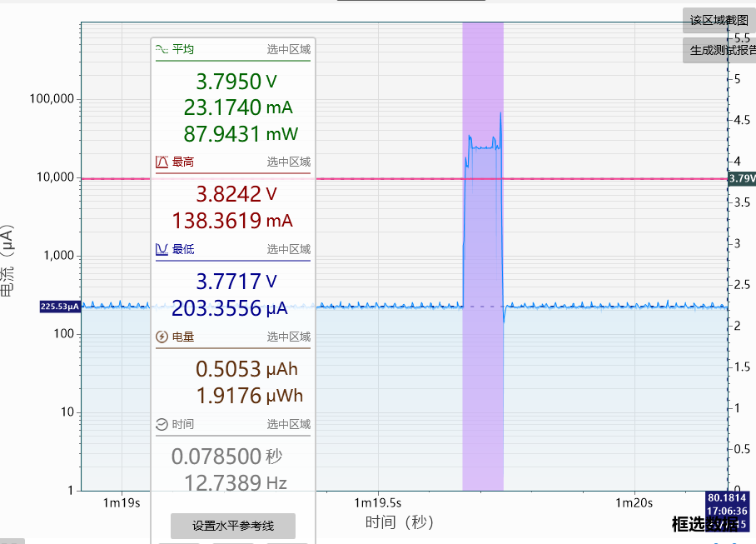The width and height of the screenshot is (756, 544).
Task: Click the purple selected region in the chart
Action: (483, 257)
